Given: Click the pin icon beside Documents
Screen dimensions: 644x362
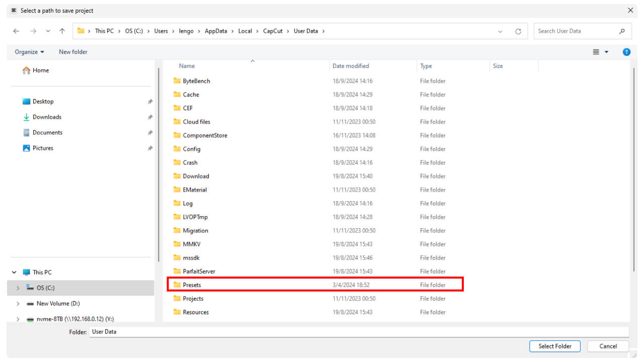Looking at the screenshot, I should click(150, 133).
